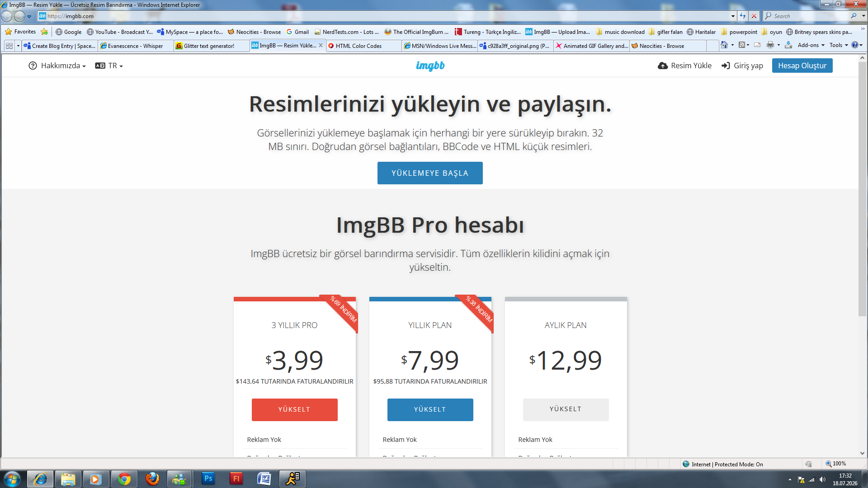
Task: Click the Read Mail envelope icon
Action: click(x=757, y=45)
